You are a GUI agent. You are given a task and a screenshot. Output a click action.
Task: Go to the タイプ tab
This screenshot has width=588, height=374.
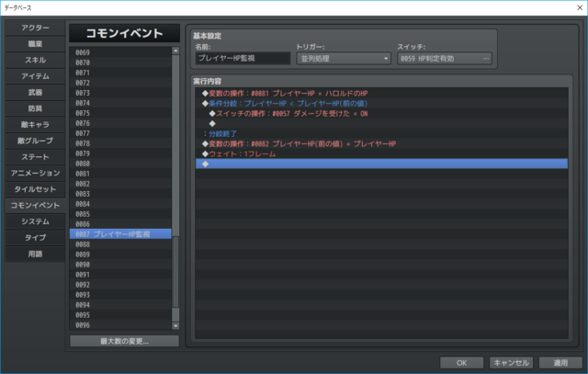pos(35,237)
